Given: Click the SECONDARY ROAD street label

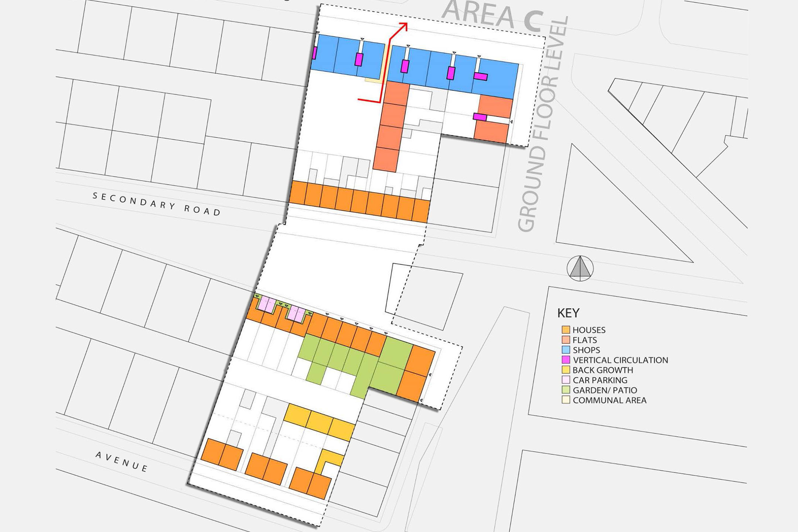Looking at the screenshot, I should (x=157, y=204).
